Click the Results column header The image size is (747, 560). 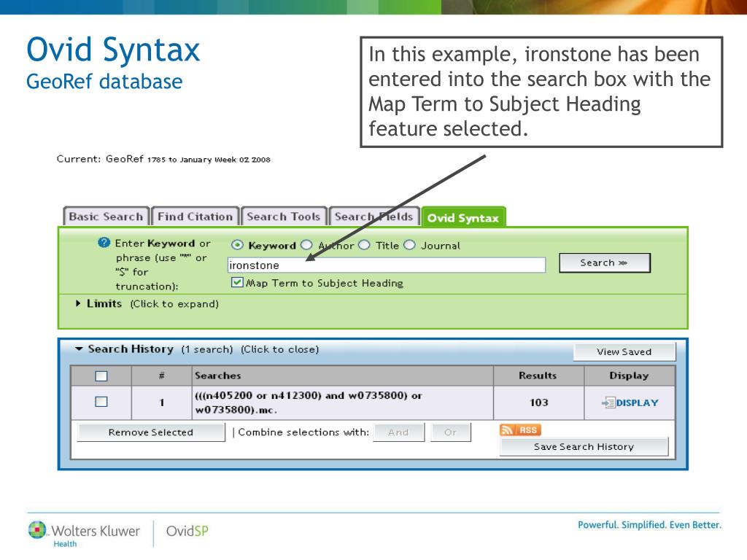(x=538, y=376)
